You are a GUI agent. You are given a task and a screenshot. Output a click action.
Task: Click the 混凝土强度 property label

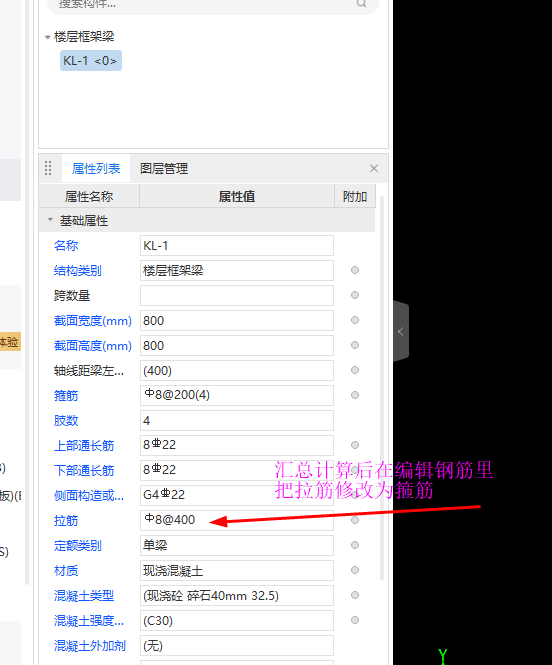(89, 621)
